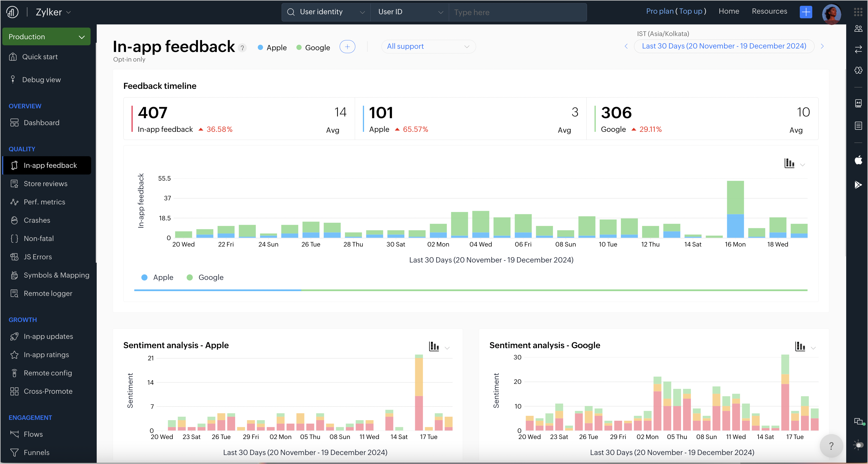The image size is (868, 464).
Task: Click the Apple icon in right sidebar
Action: point(858,160)
